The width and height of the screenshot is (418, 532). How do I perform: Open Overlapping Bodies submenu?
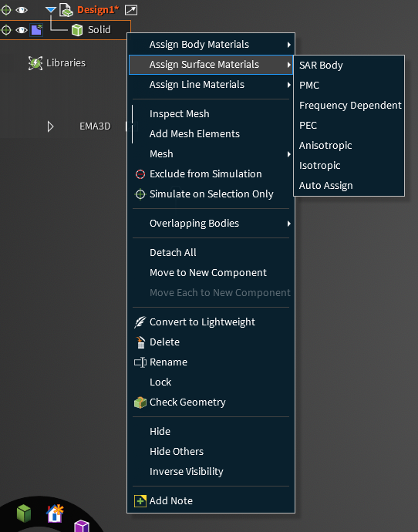211,224
